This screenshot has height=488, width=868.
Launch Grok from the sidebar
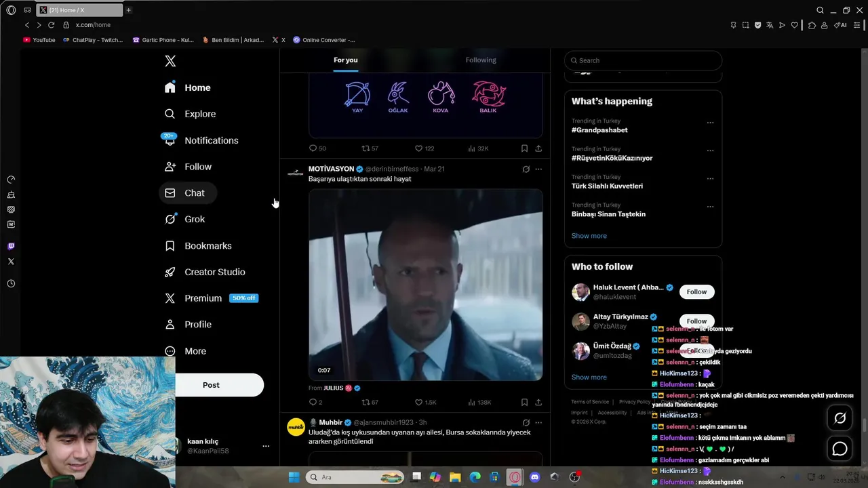[185, 219]
